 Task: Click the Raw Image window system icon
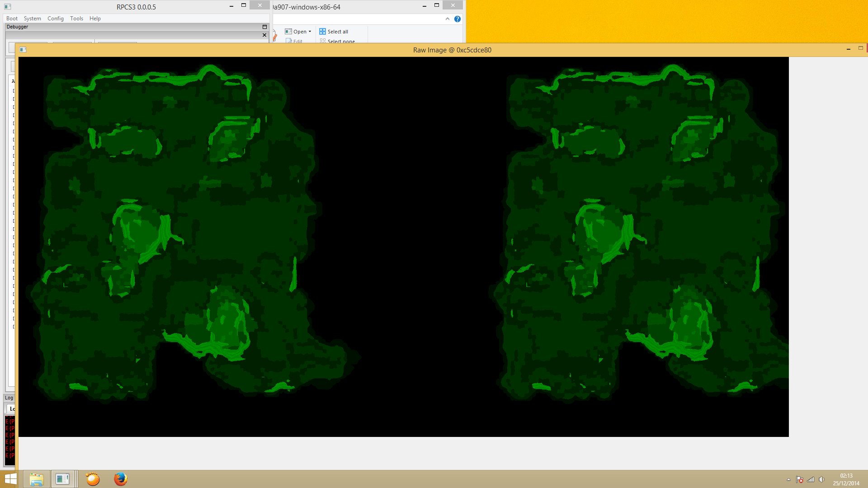[23, 50]
